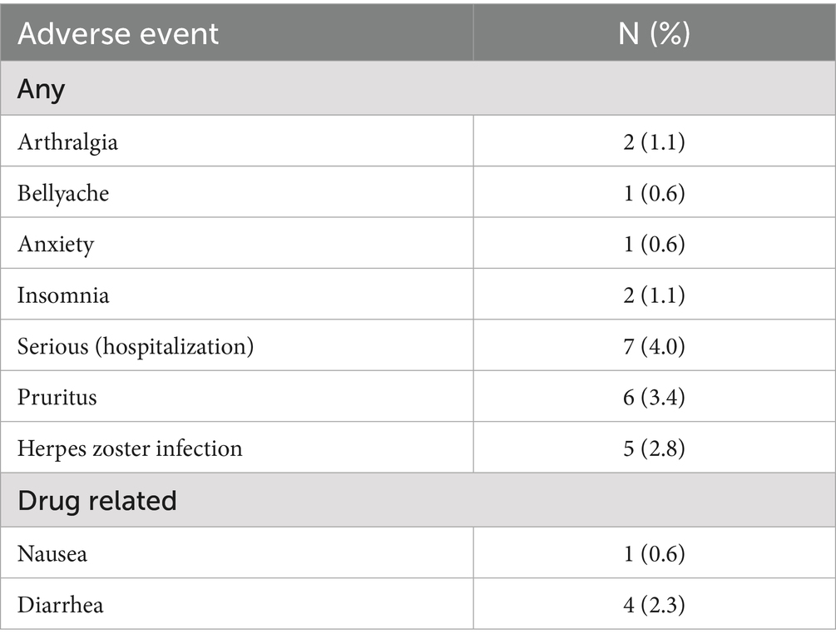Click the N (%) value for Serious hospitalization
The width and height of the screenshot is (836, 644).
653,345
